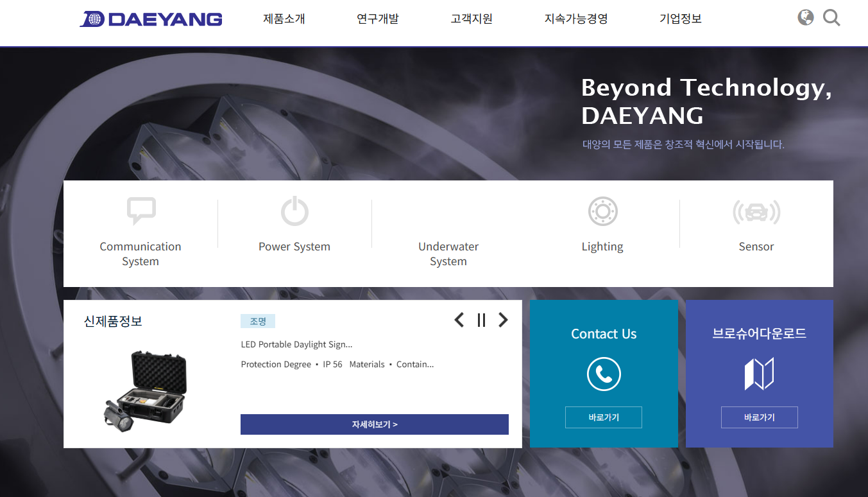Open the 지속가능경영 menu
Image resolution: width=868 pixels, height=497 pixels.
click(576, 19)
